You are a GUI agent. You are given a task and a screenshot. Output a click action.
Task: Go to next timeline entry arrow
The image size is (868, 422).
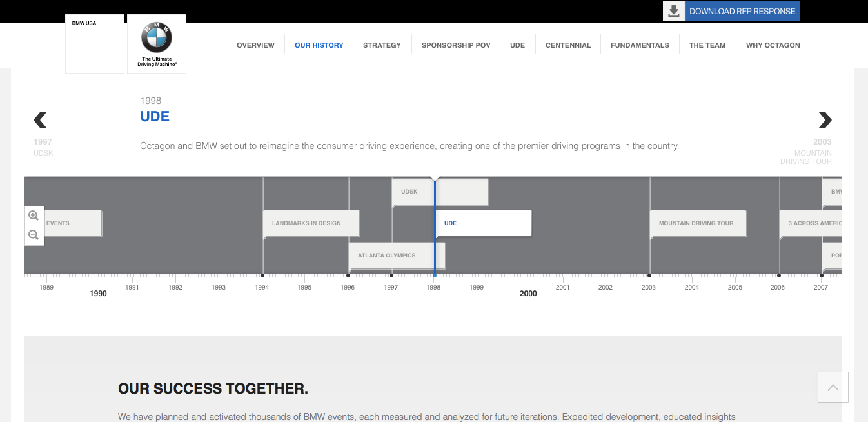click(x=825, y=119)
